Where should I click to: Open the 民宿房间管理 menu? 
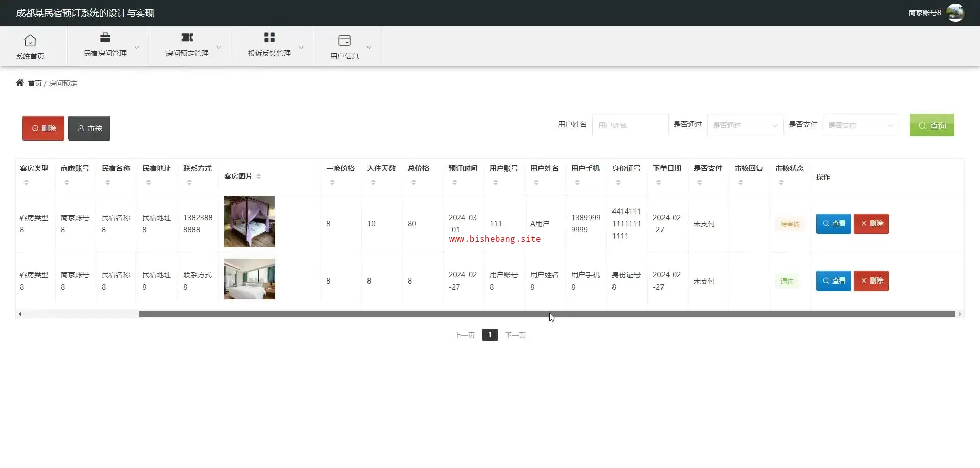pyautogui.click(x=108, y=46)
